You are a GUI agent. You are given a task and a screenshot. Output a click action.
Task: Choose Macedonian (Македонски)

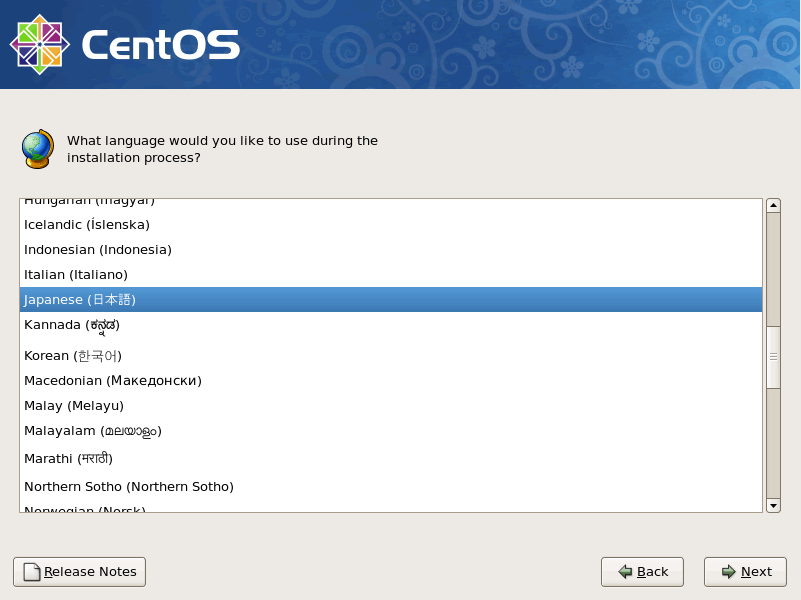click(x=391, y=380)
